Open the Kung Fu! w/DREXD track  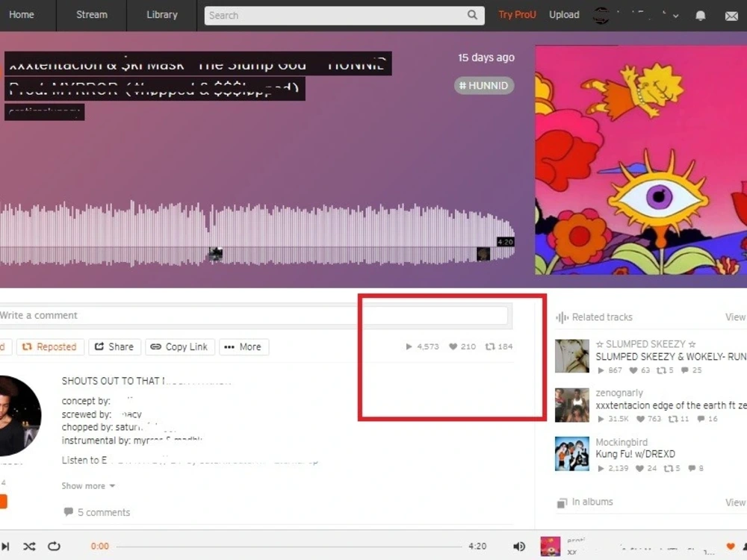[x=636, y=454]
